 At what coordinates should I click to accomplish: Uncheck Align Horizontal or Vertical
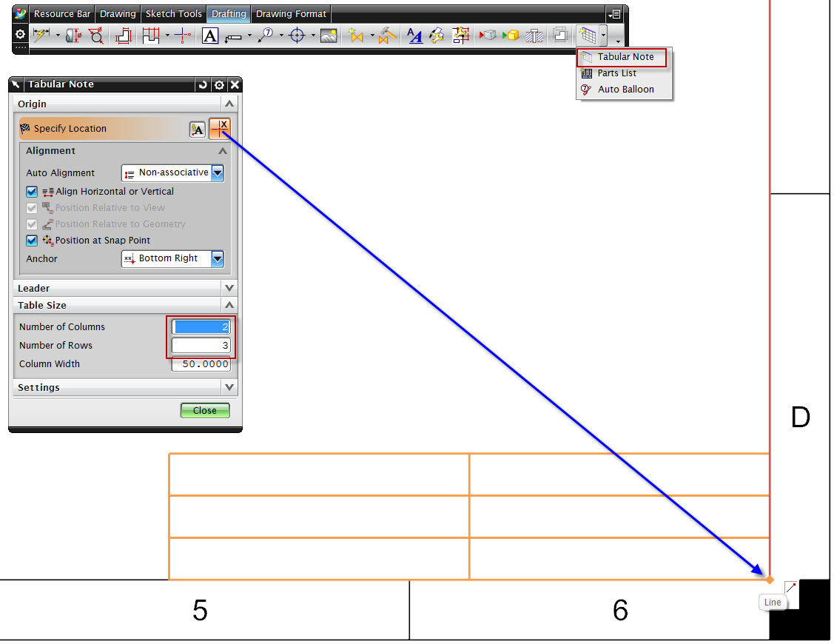[31, 191]
